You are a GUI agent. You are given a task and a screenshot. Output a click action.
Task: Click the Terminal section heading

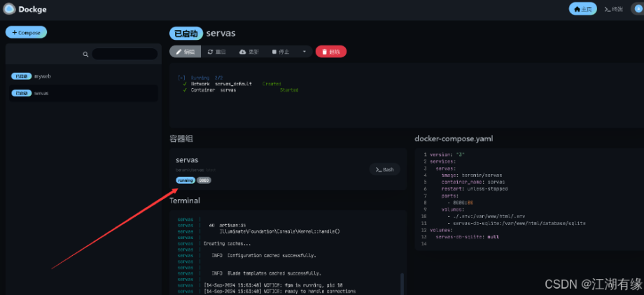(185, 201)
